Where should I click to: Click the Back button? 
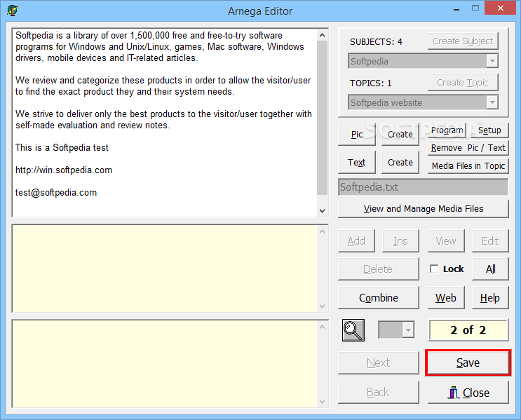click(379, 393)
